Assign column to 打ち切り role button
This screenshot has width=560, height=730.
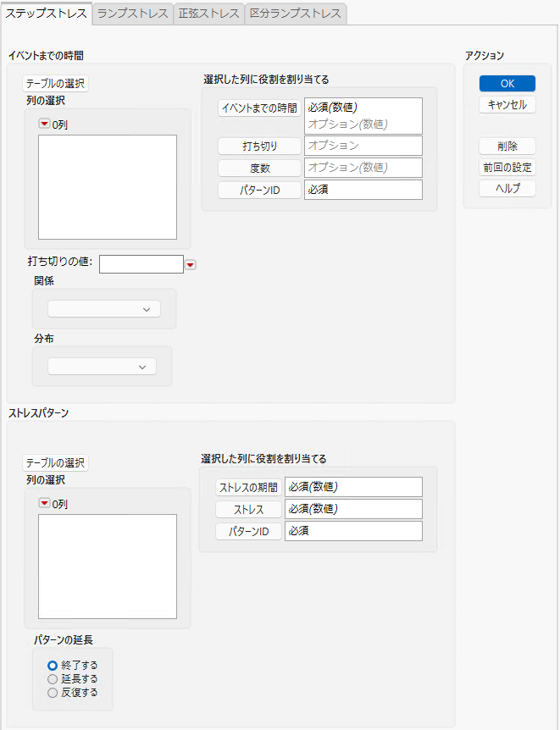pos(259,147)
